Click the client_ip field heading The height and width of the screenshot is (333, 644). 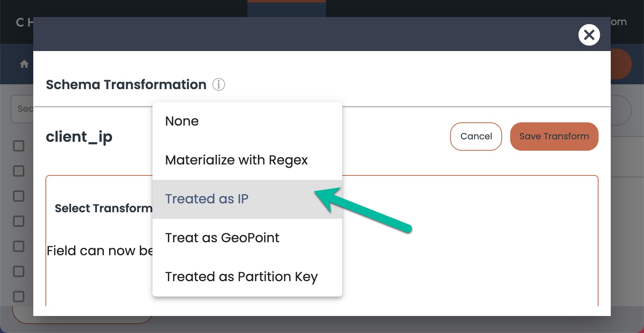point(79,137)
